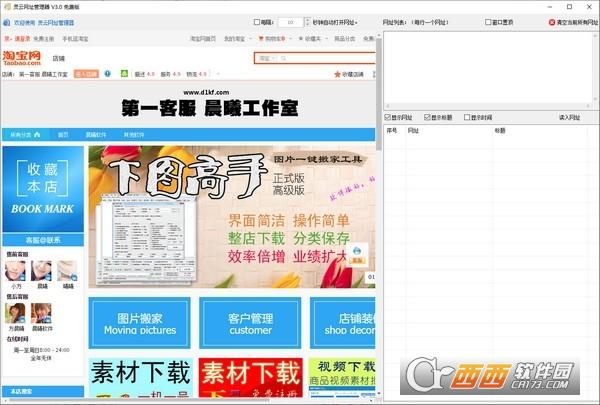Open the 首页 tab in blue shop navigation

[x=63, y=135]
